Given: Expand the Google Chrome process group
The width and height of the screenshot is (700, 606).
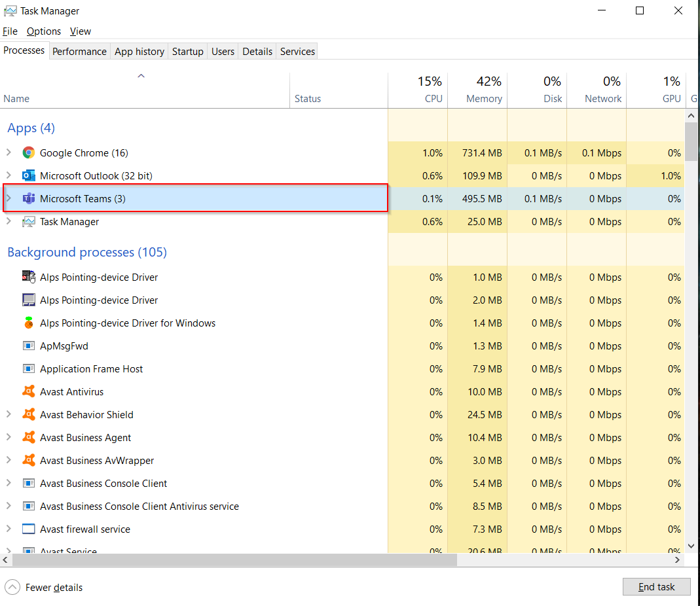Looking at the screenshot, I should coord(9,152).
